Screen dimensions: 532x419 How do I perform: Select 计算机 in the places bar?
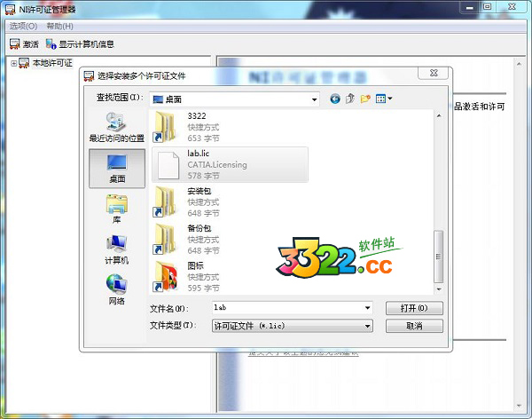[117, 249]
